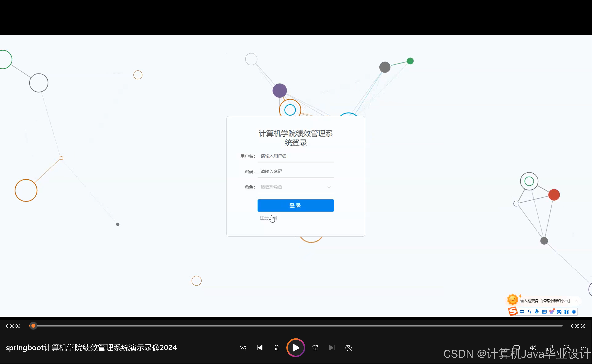The height and width of the screenshot is (364, 592).
Task: Open the more options ellipsis menu
Action: [583, 348]
